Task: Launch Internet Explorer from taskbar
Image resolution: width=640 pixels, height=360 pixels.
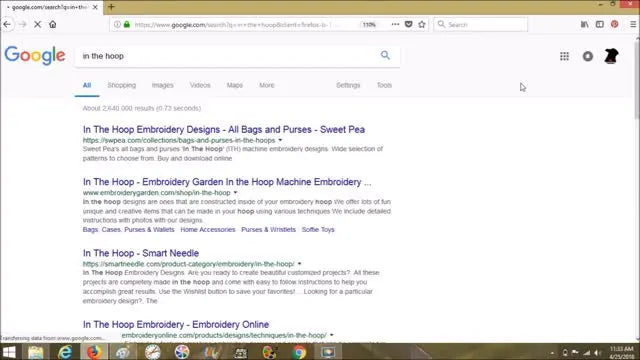Action: (64, 352)
